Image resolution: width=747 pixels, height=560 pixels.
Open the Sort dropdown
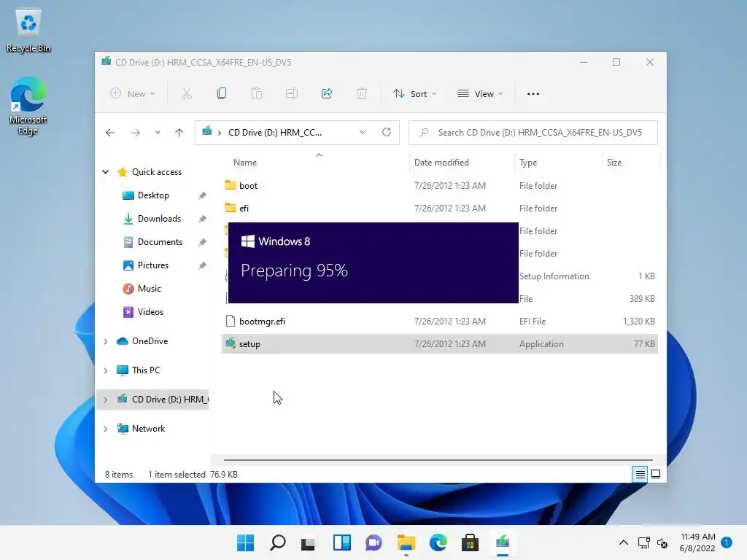pyautogui.click(x=414, y=94)
